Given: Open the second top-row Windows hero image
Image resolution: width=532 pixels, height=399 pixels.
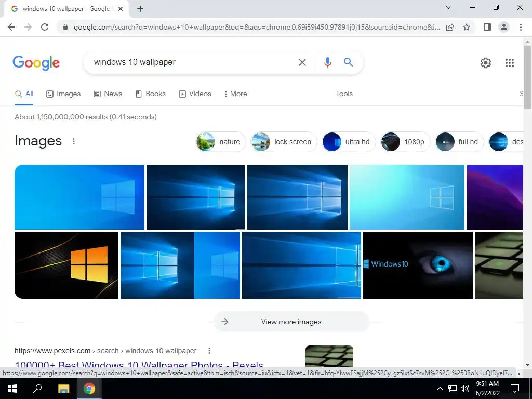Looking at the screenshot, I should pyautogui.click(x=196, y=197).
